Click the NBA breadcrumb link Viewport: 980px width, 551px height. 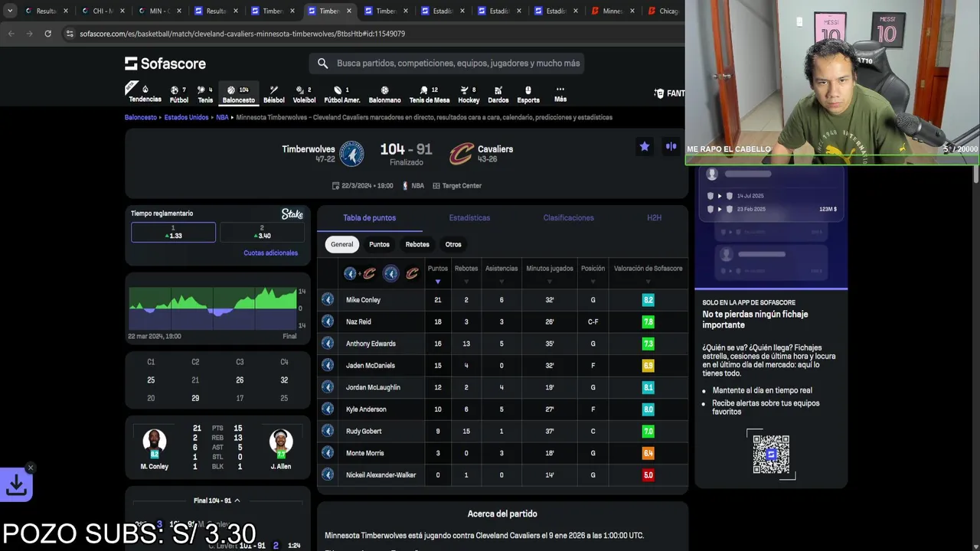pyautogui.click(x=222, y=118)
